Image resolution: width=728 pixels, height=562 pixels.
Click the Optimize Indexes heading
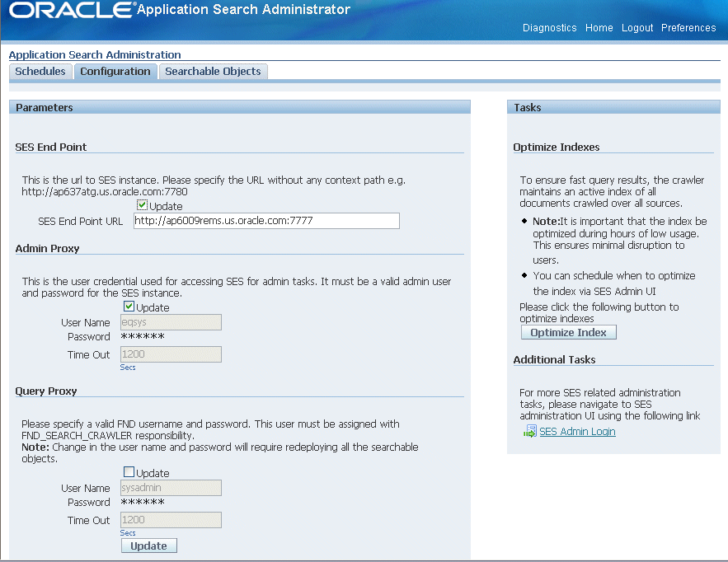click(x=557, y=148)
